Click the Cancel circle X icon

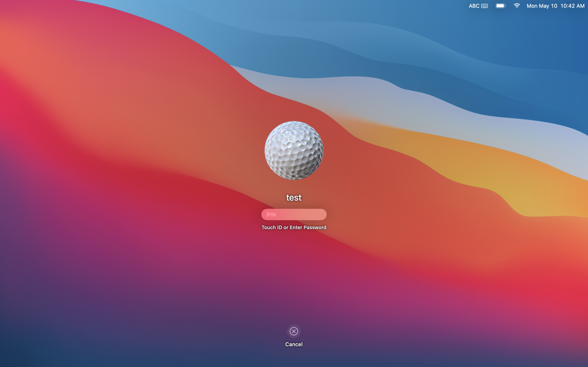(x=294, y=331)
